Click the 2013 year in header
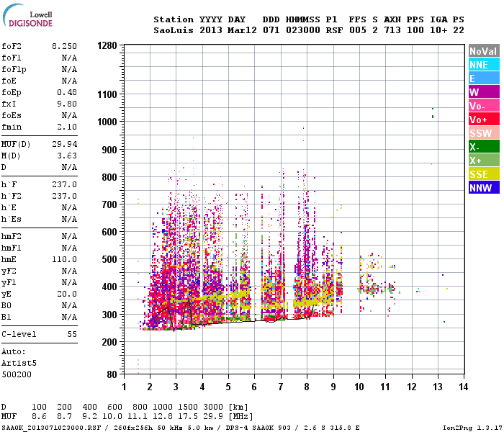 pos(210,30)
